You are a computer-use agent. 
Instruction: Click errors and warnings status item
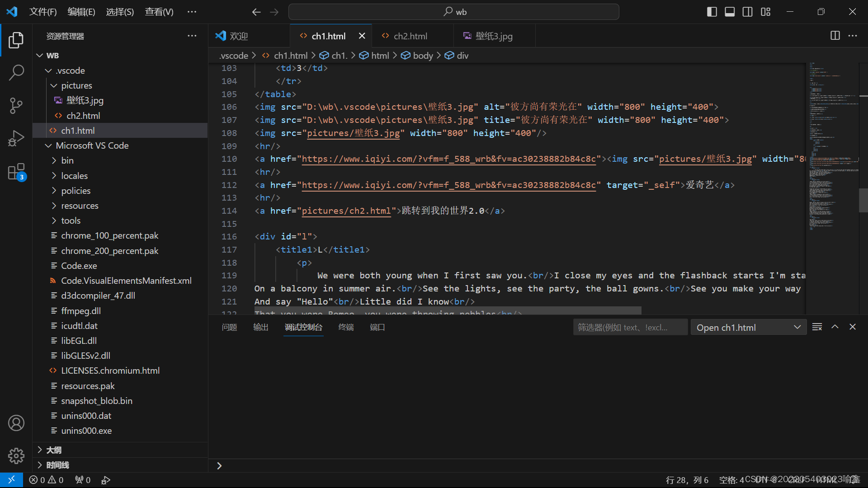[46, 480]
